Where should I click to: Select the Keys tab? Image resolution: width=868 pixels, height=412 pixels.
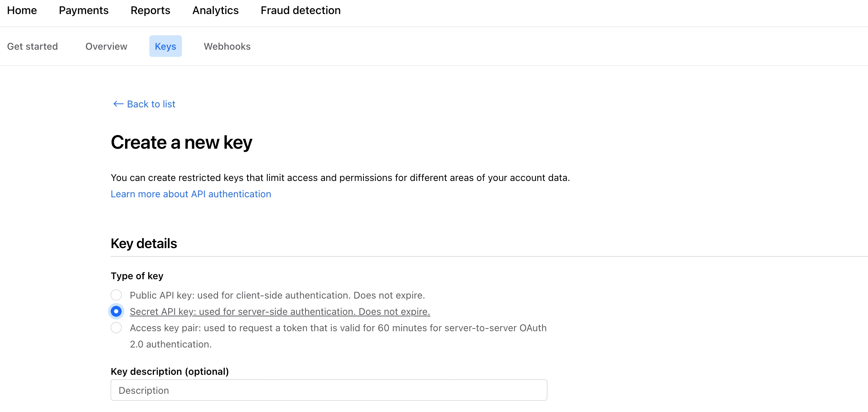(166, 46)
